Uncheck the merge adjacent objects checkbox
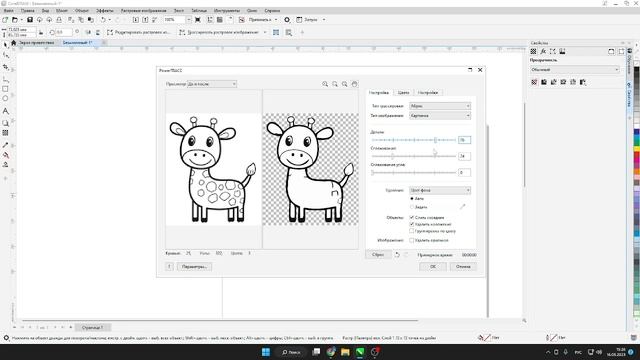Viewport: 640px width, 360px height. (x=412, y=218)
